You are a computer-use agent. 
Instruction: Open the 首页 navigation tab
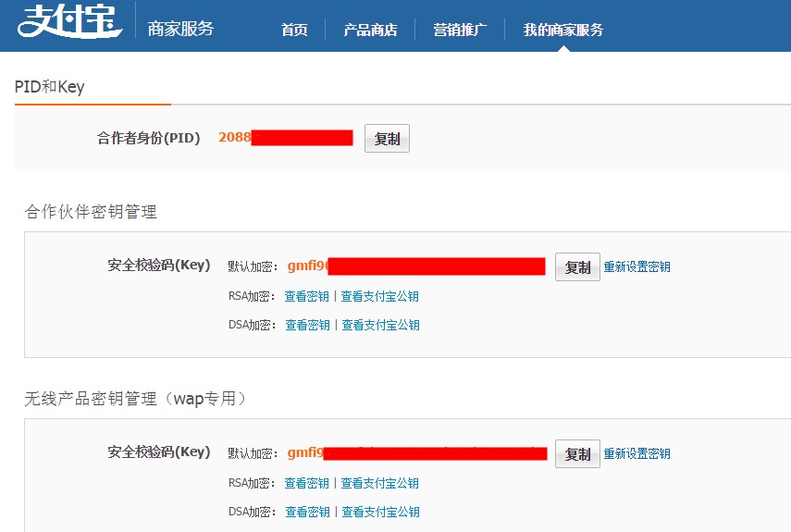(294, 30)
